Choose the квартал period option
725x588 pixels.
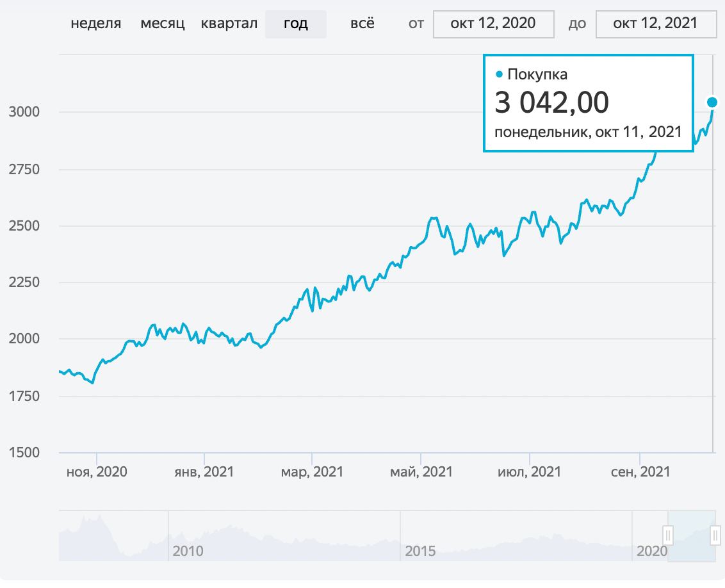tap(229, 24)
